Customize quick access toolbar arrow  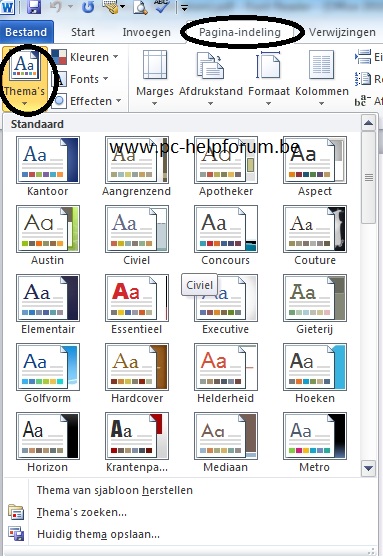[x=184, y=7]
